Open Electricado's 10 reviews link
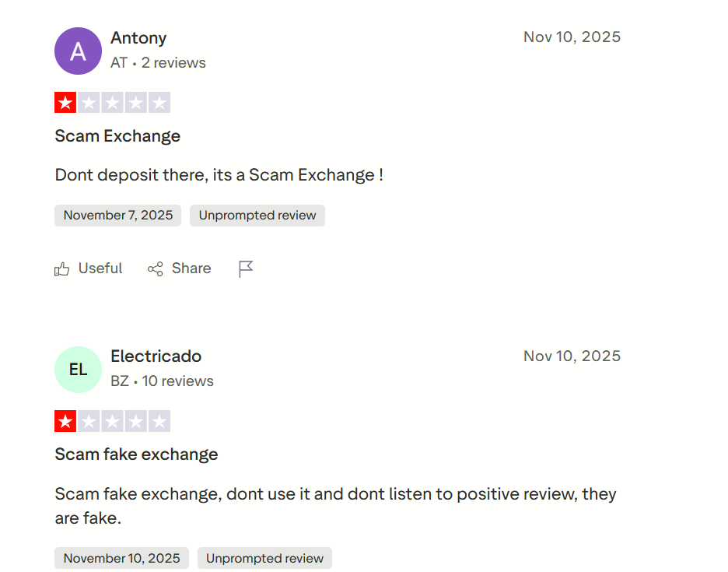The image size is (728, 572). click(x=180, y=381)
